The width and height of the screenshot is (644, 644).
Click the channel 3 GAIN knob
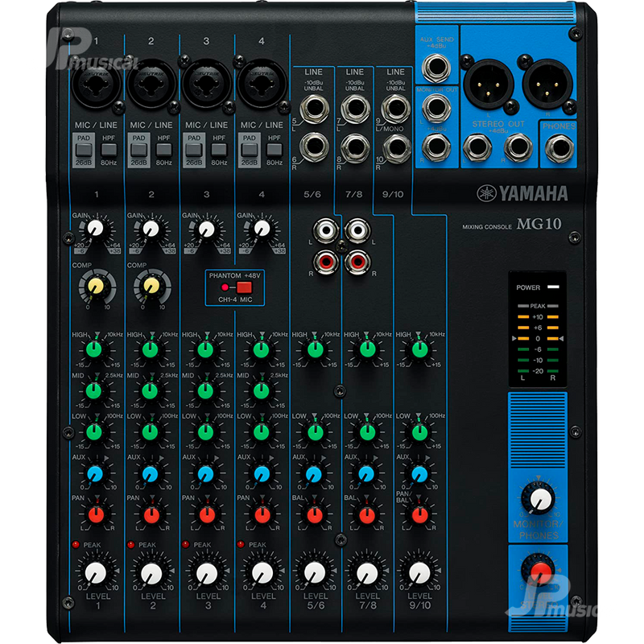(206, 229)
